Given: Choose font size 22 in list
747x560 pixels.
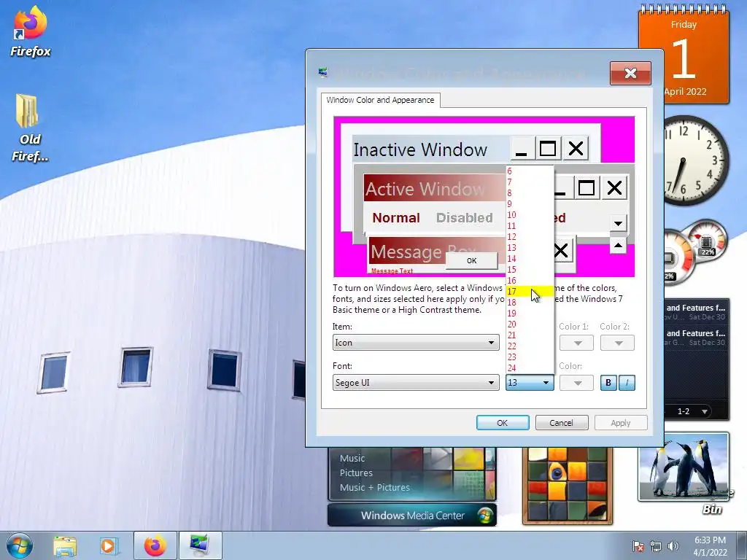Looking at the screenshot, I should click(x=530, y=346).
